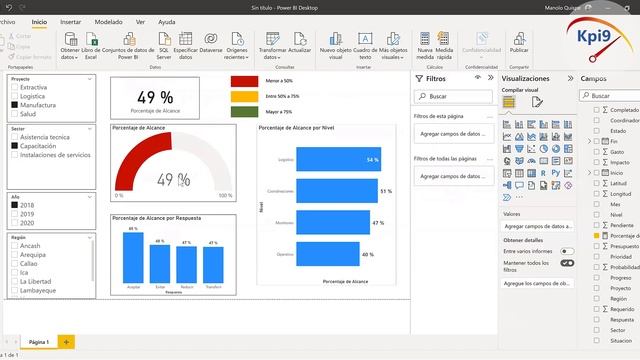Select the R script visual icon
The width and height of the screenshot is (640, 360).
543,173
